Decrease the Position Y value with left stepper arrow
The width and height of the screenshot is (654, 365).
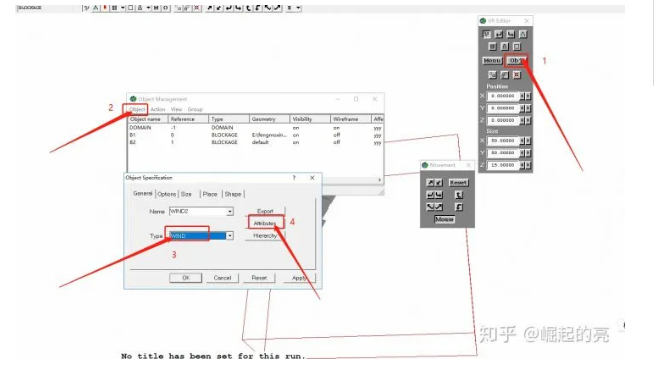(522, 108)
